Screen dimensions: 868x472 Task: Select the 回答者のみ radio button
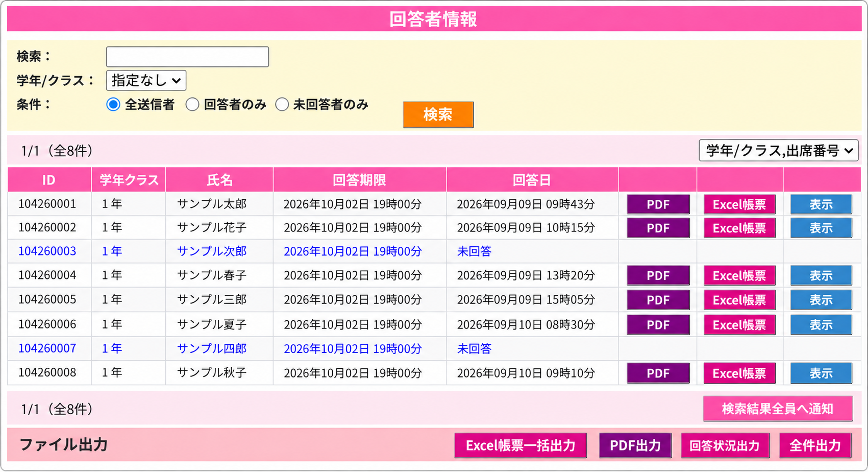(x=192, y=105)
